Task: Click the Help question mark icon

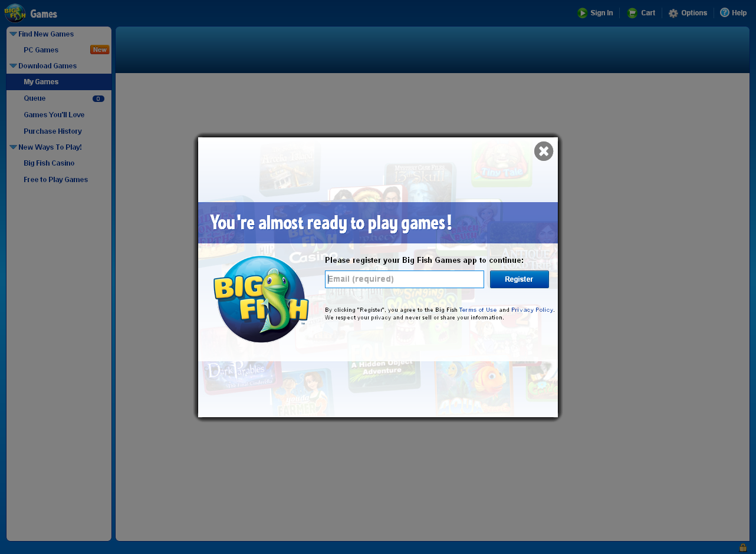Action: click(x=725, y=12)
